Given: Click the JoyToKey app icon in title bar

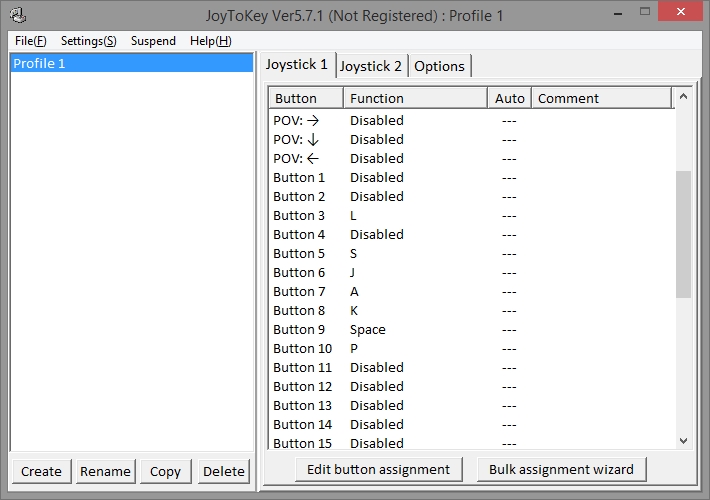Looking at the screenshot, I should pyautogui.click(x=18, y=15).
